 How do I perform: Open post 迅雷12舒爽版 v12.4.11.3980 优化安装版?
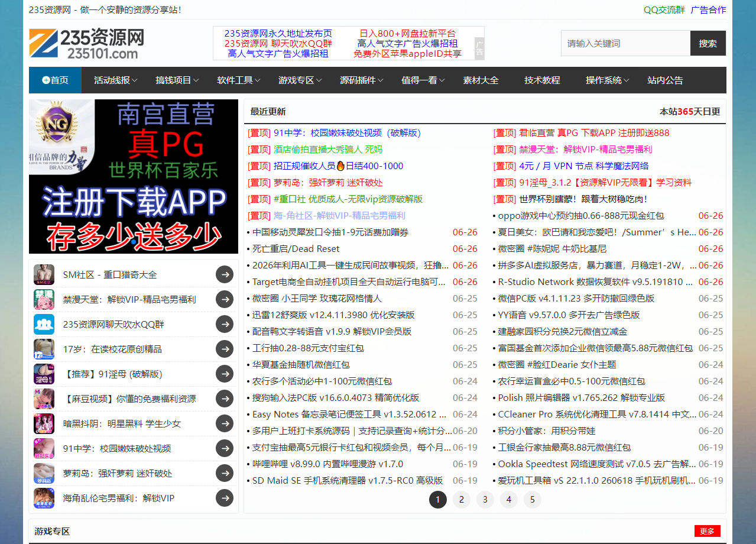[333, 315]
